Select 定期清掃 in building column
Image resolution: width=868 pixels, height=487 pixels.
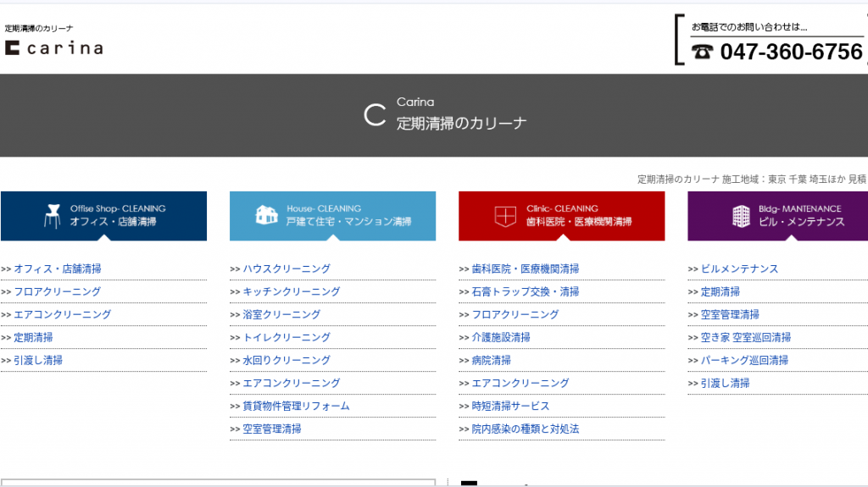(x=721, y=291)
